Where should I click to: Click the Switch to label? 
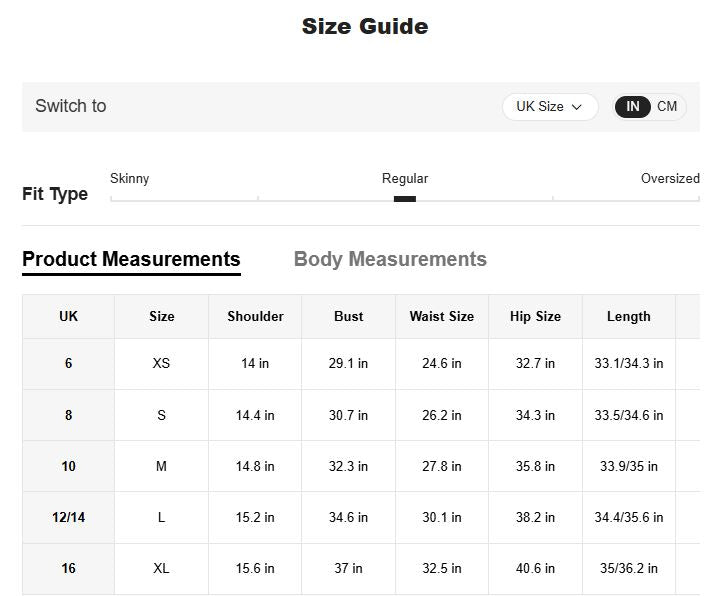pos(70,107)
